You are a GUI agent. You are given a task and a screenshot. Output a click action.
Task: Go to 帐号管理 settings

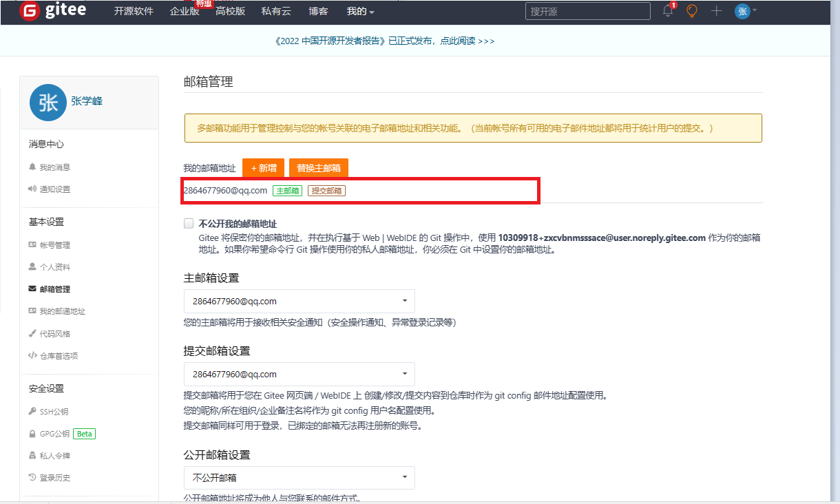coord(54,245)
